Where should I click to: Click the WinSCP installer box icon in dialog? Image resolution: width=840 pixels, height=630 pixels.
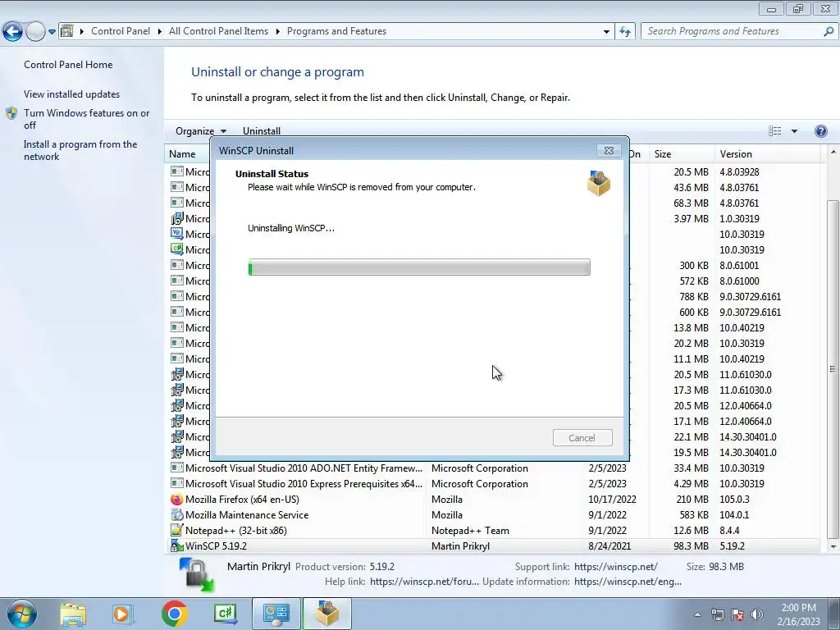598,183
